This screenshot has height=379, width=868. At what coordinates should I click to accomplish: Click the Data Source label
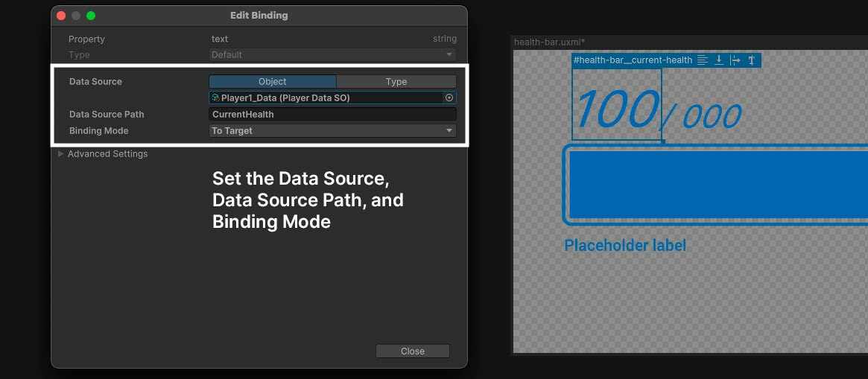tap(95, 81)
